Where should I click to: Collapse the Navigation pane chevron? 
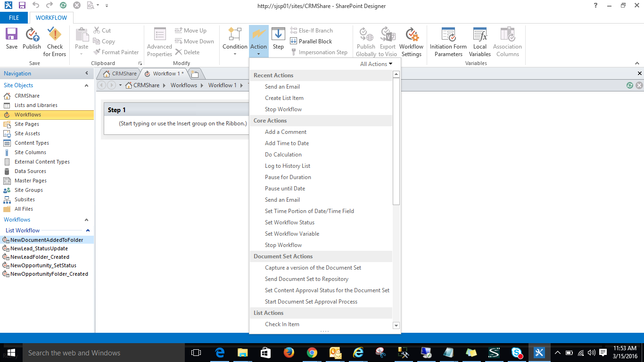click(x=87, y=73)
